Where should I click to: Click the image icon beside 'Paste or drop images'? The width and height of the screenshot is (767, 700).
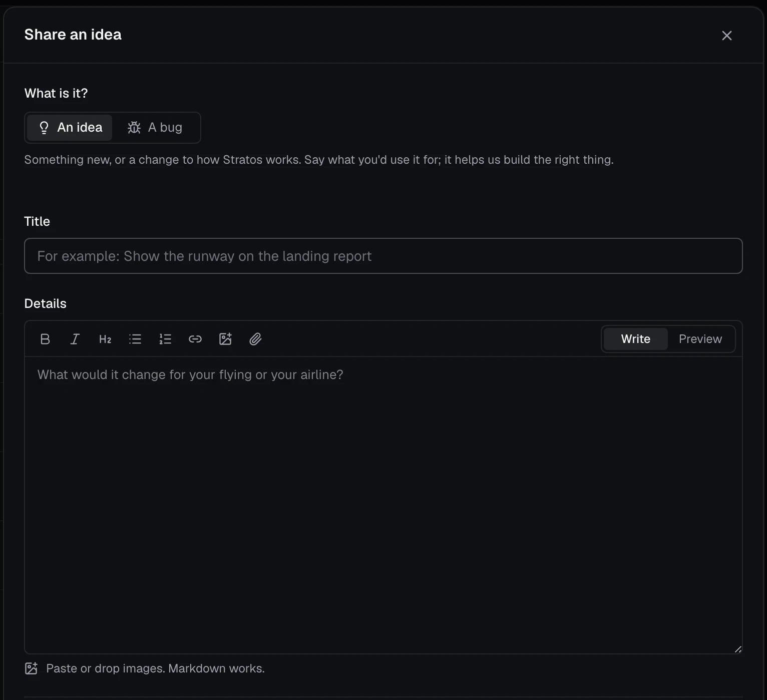[31, 668]
